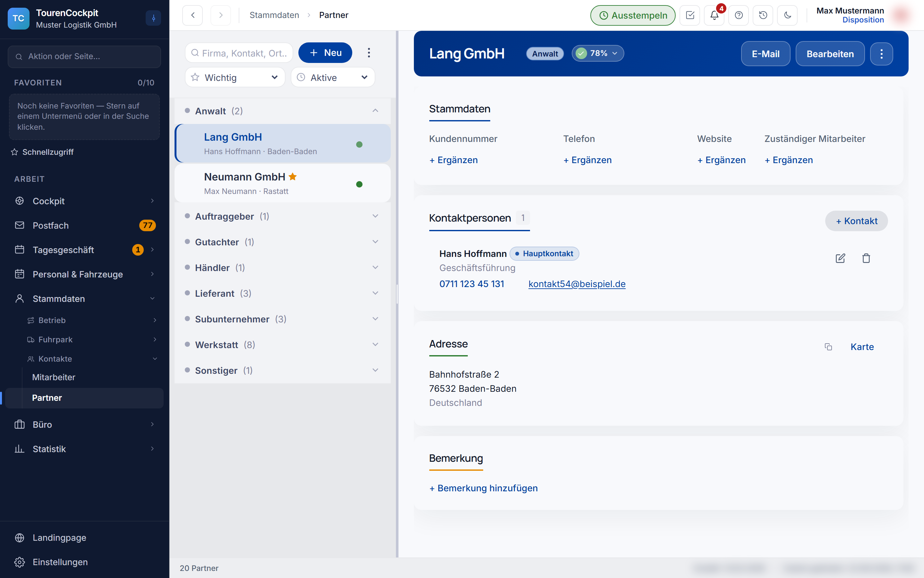Open Einstellungen in the sidebar
Image resolution: width=924 pixels, height=578 pixels.
[x=84, y=562]
